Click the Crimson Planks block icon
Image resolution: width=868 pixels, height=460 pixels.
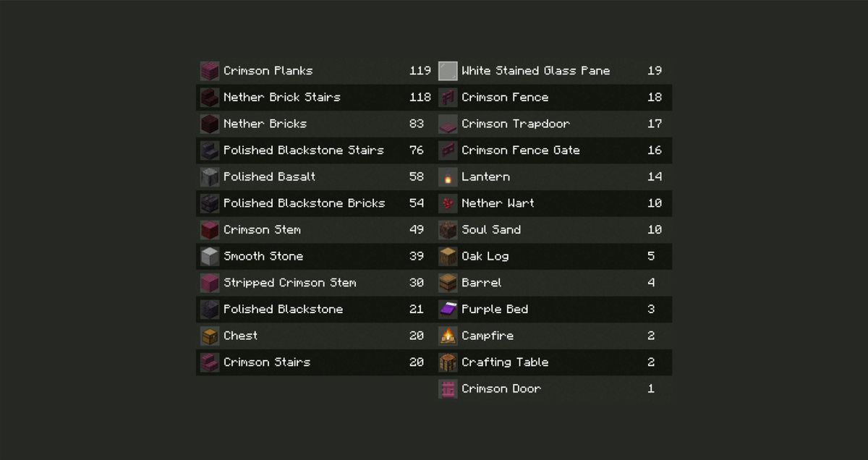[x=210, y=71]
